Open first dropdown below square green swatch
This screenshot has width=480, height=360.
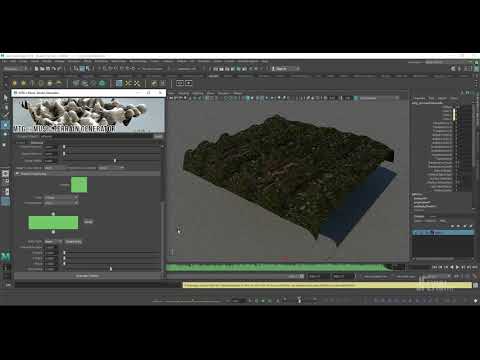click(x=61, y=197)
